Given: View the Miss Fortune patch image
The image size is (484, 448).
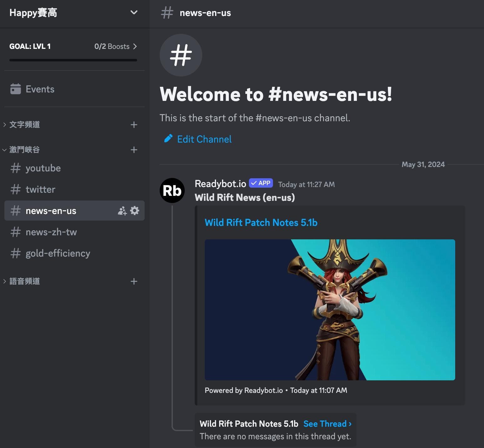Looking at the screenshot, I should (330, 310).
